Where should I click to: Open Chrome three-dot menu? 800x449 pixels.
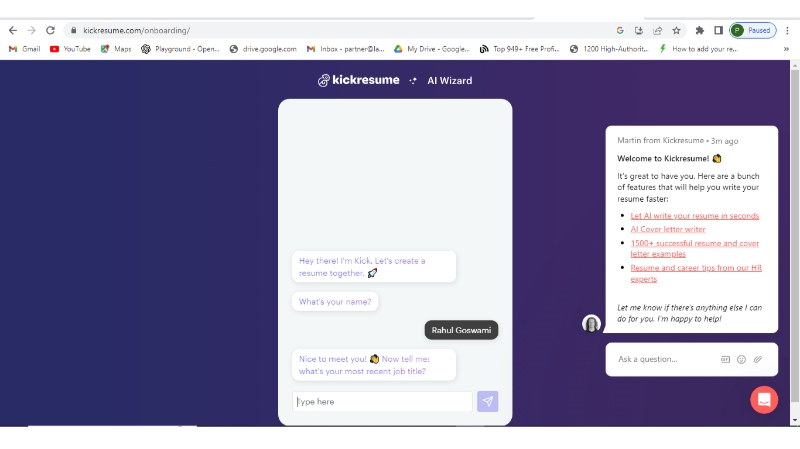click(x=789, y=30)
